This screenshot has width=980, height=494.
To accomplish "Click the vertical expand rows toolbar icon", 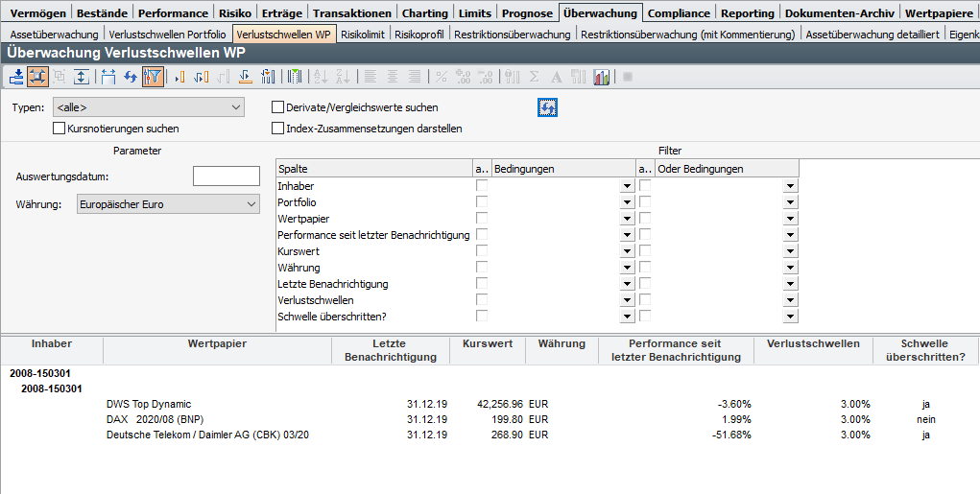I will pos(82,77).
